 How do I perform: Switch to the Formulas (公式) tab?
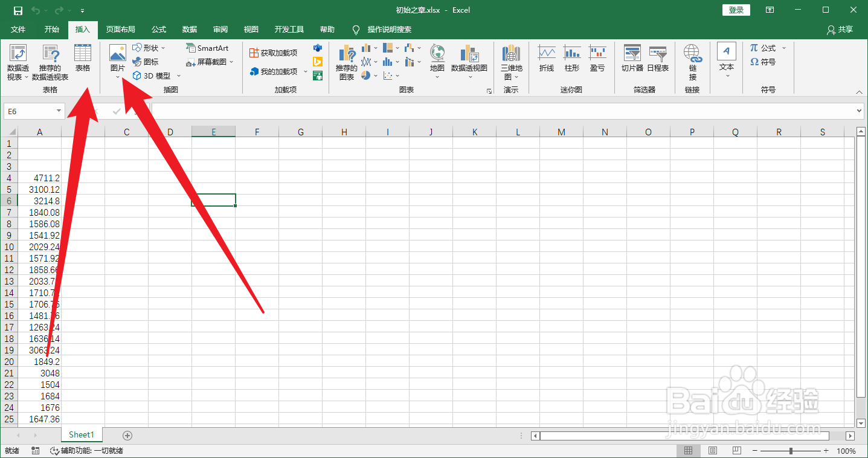159,30
